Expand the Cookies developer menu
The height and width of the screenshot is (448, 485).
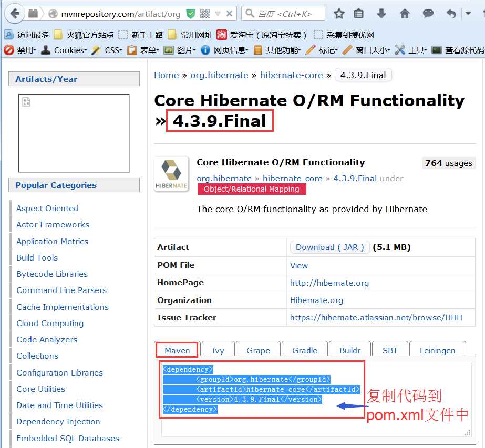64,50
